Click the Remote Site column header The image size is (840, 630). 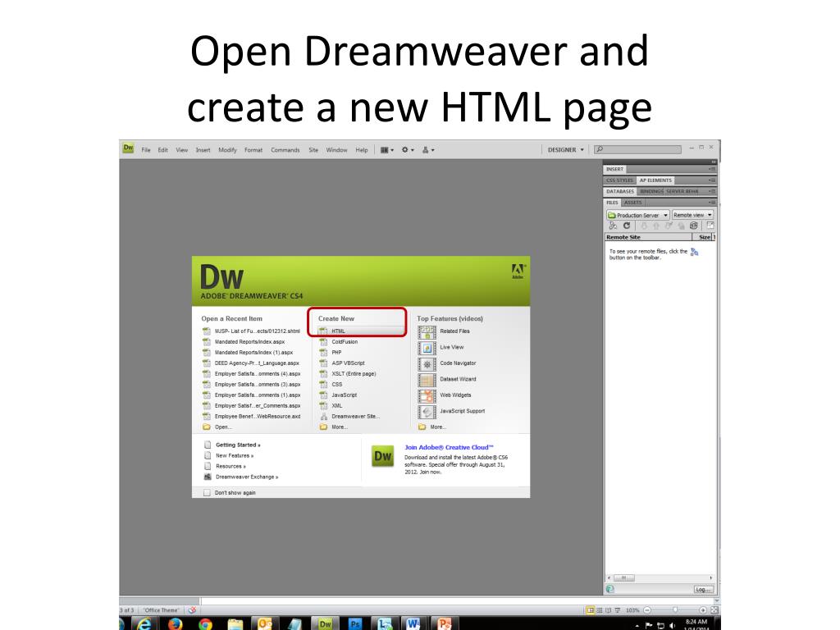coord(649,237)
